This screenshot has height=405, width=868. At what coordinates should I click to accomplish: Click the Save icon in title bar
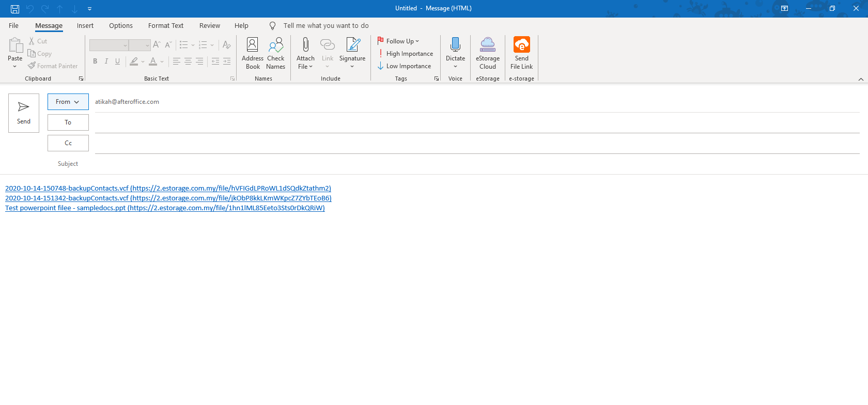(15, 9)
